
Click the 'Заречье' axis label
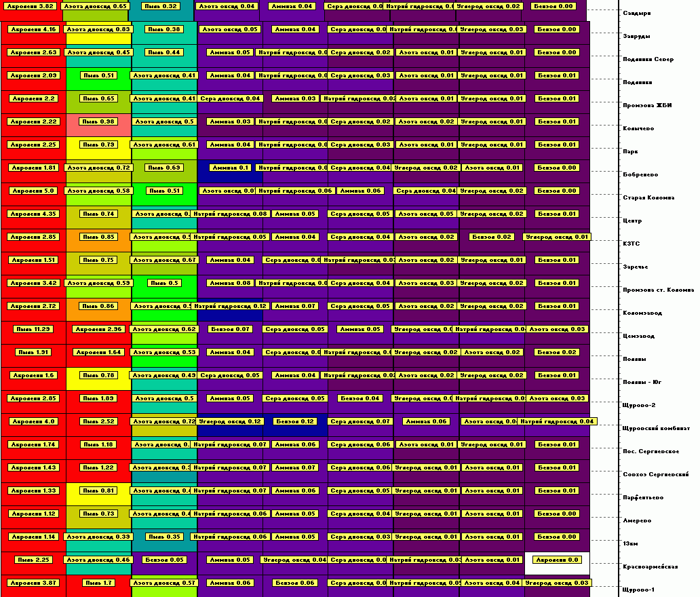(636, 267)
